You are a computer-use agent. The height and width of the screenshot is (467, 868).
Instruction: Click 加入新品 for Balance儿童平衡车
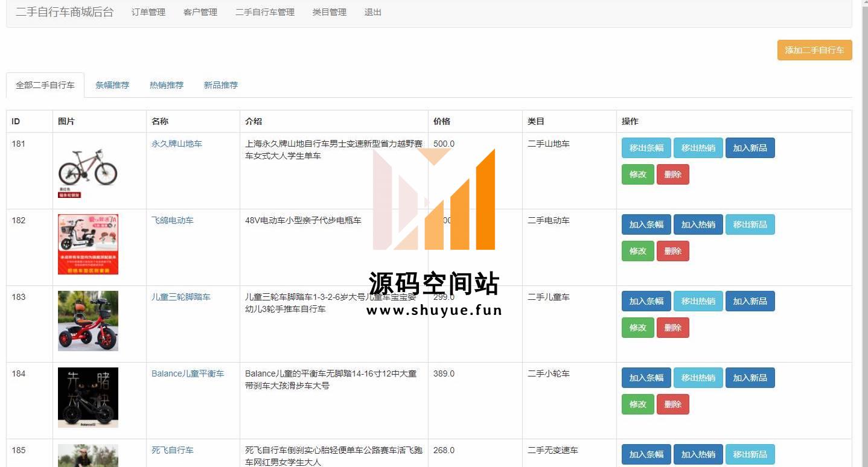point(750,378)
